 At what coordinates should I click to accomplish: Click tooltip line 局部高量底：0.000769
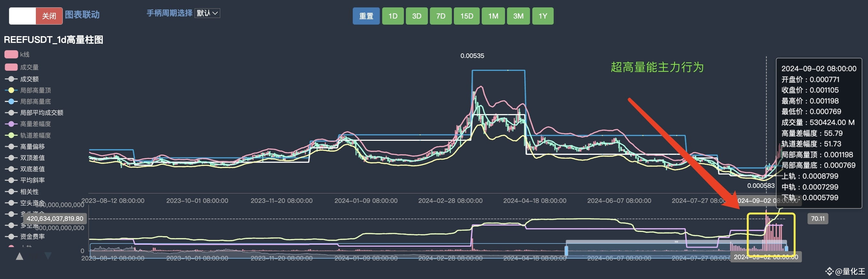tap(818, 165)
